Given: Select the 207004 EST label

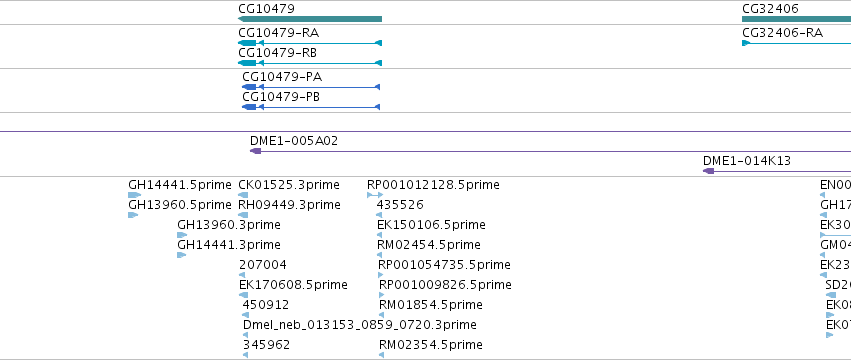Looking at the screenshot, I should point(263,265).
